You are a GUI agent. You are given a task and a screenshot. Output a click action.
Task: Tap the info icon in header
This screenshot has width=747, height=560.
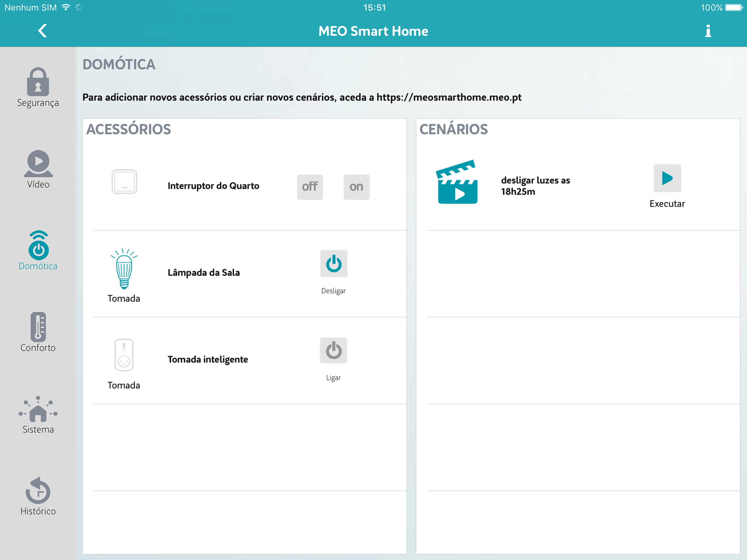click(x=708, y=31)
